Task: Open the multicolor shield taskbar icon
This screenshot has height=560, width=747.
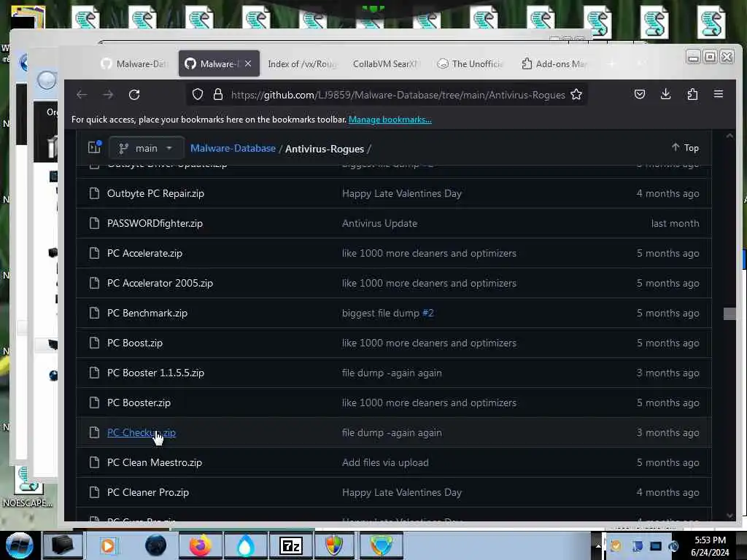Action: point(380,545)
